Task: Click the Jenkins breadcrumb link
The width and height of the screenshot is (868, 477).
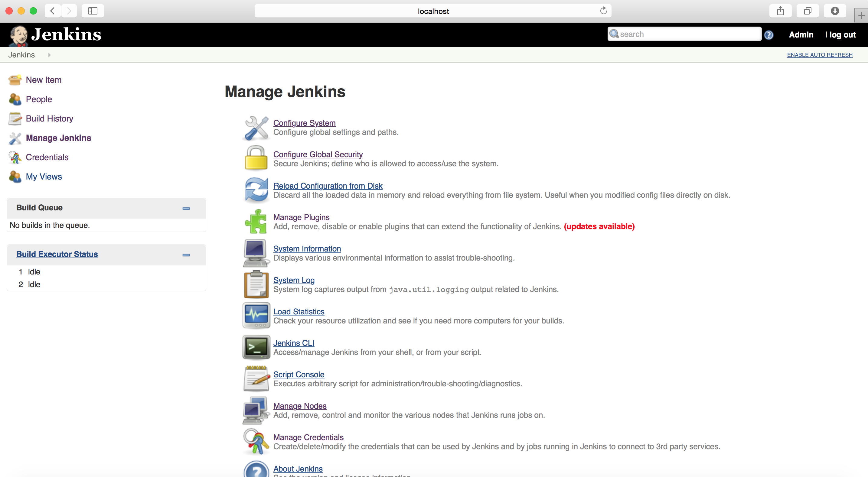Action: (21, 55)
